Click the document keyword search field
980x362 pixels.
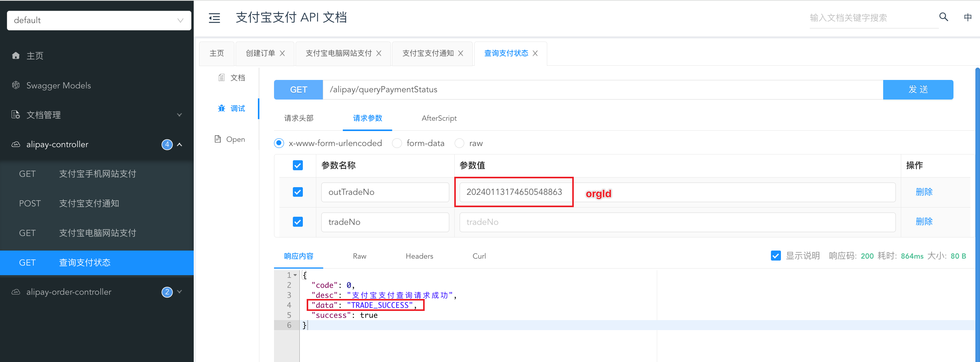coord(874,18)
